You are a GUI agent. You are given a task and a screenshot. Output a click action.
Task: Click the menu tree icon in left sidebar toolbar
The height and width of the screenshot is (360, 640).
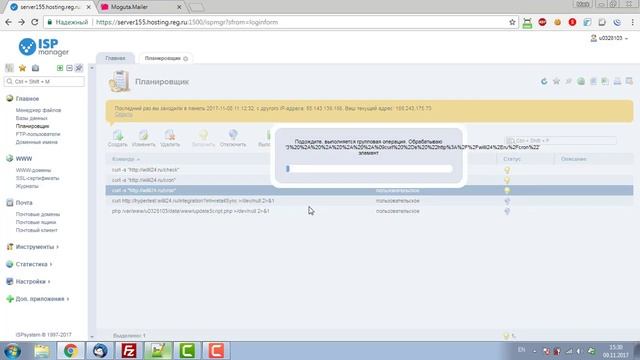(x=9, y=68)
